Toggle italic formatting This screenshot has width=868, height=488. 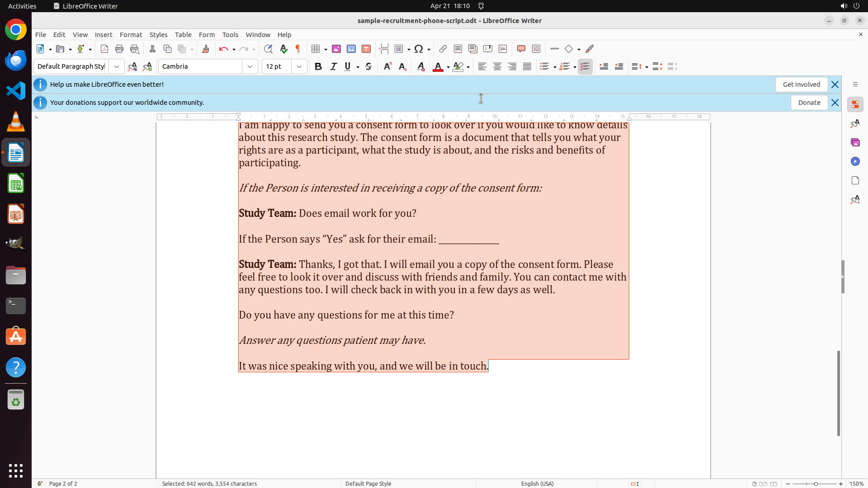click(x=333, y=66)
